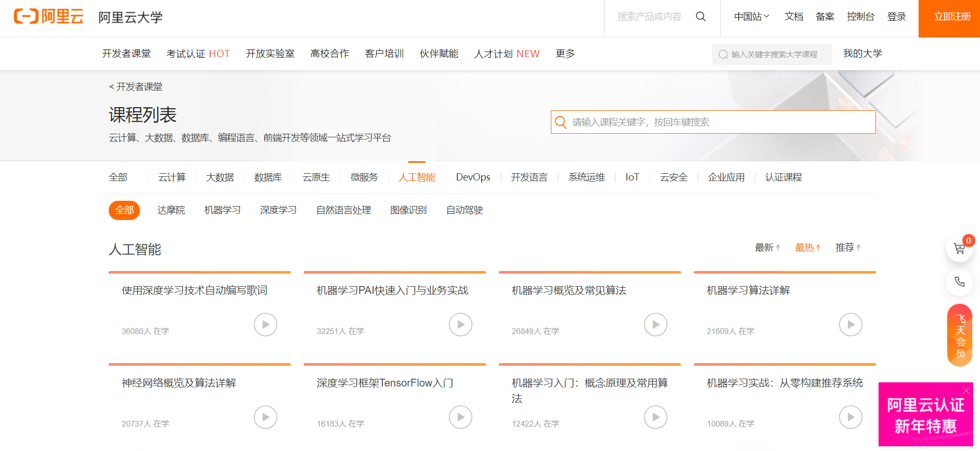980x451 pixels.
Task: Filter by 达摩院 subcategory
Action: click(x=171, y=210)
